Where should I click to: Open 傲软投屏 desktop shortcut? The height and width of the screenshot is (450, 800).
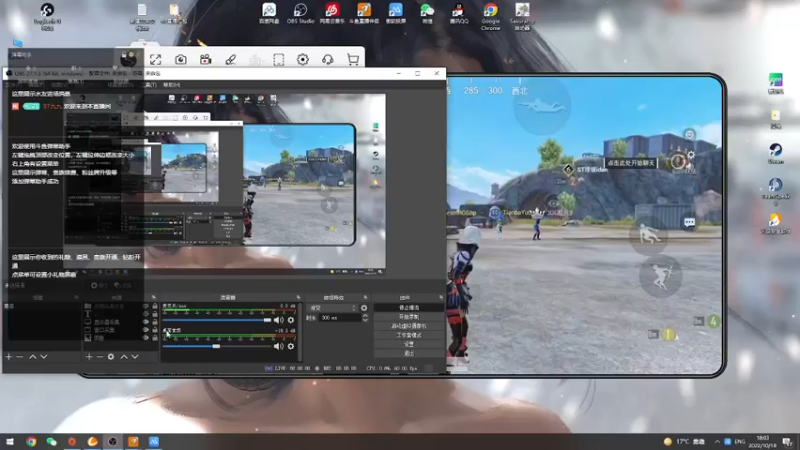click(x=395, y=14)
